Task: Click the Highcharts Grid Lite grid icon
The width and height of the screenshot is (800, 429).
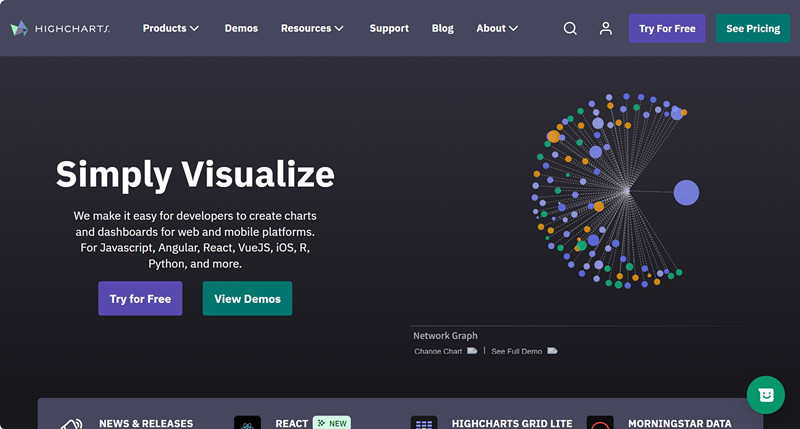Action: click(424, 423)
